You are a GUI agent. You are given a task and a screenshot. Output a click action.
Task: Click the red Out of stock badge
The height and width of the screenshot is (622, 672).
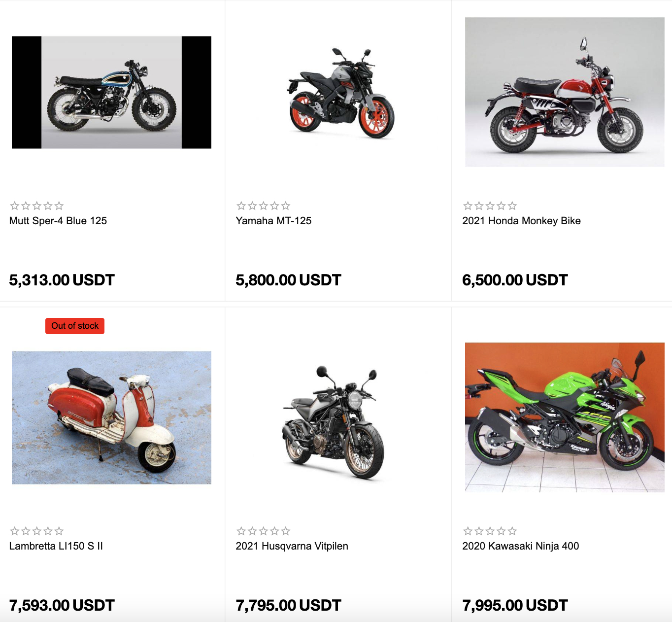pos(75,326)
